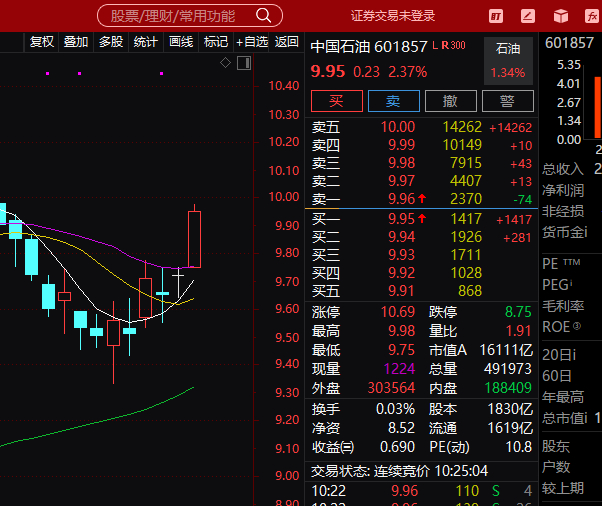Click the 警 alert button
Screen dimensions: 602x506
[x=508, y=101]
